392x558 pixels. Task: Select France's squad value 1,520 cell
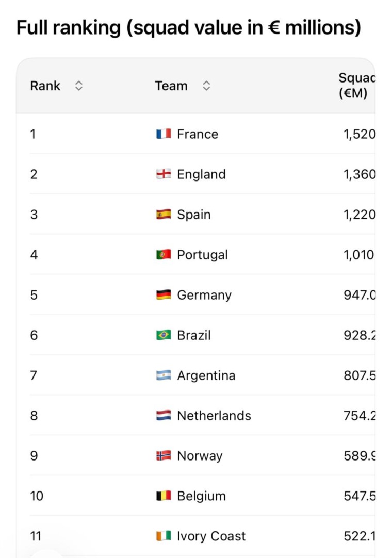[359, 134]
